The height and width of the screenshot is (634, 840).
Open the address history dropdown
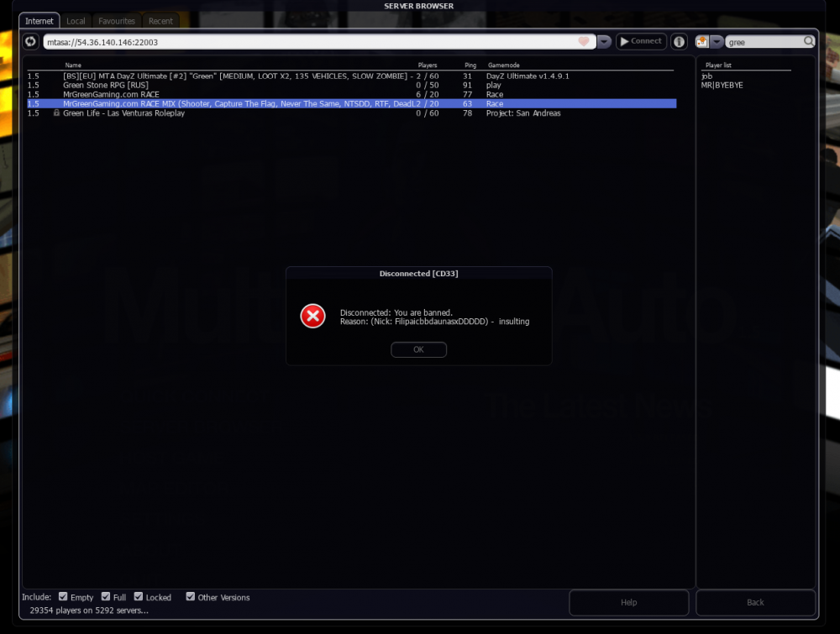pyautogui.click(x=604, y=41)
